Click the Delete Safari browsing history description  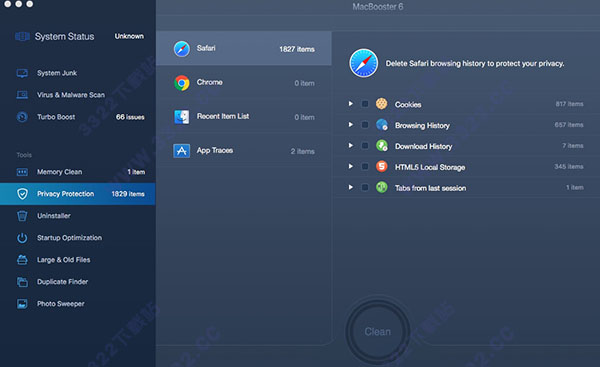475,64
